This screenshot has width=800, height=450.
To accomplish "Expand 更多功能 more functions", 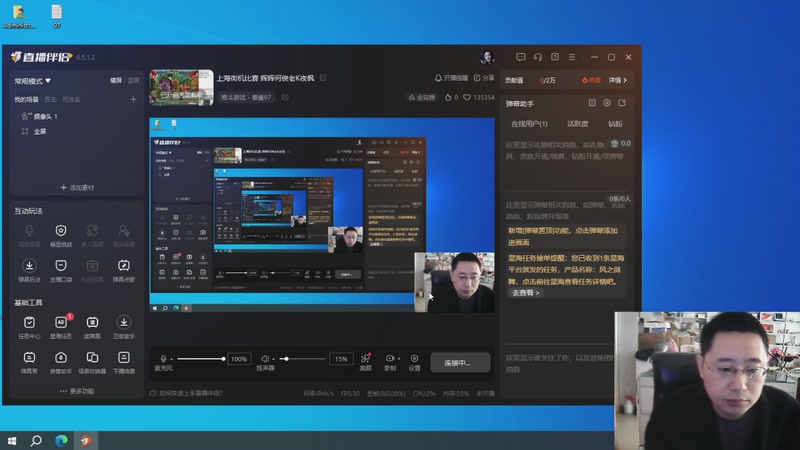I will point(77,391).
